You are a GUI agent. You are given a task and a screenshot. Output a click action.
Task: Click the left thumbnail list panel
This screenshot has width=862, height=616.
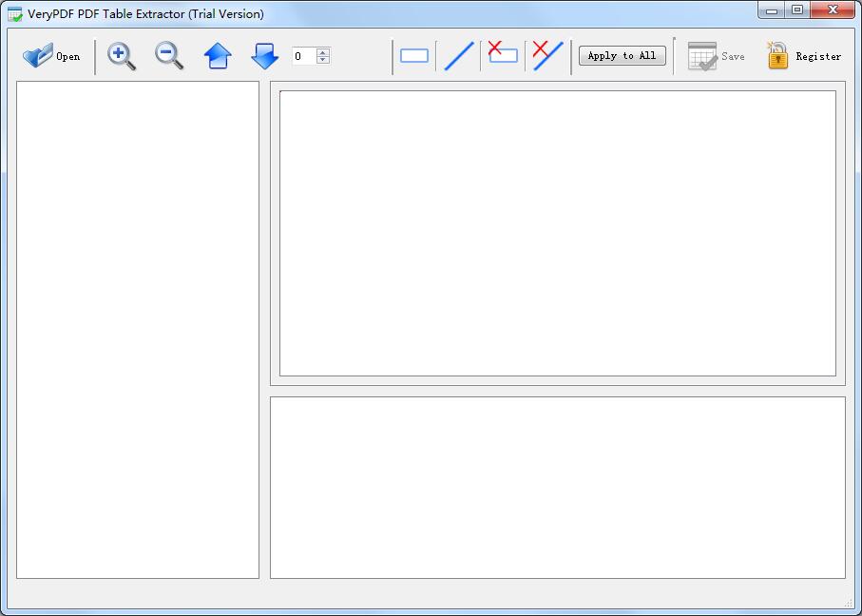coord(138,330)
